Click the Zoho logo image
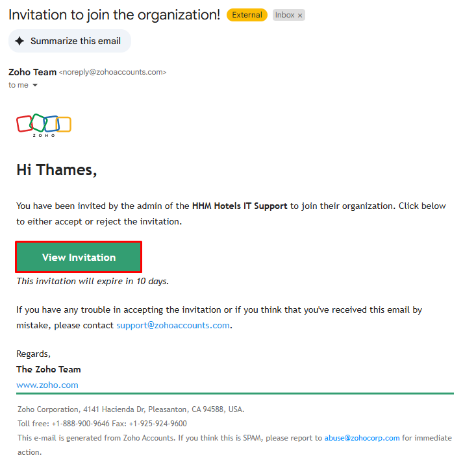The height and width of the screenshot is (473, 476). [x=44, y=125]
